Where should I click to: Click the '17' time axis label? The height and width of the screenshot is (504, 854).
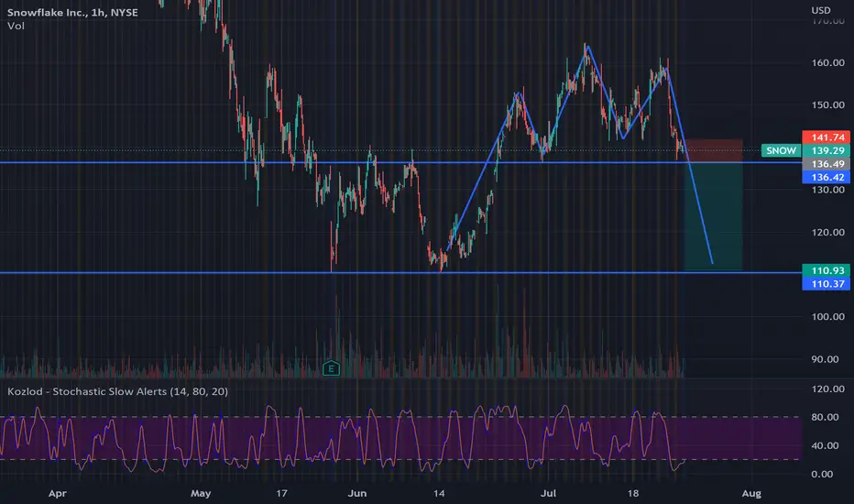281,493
